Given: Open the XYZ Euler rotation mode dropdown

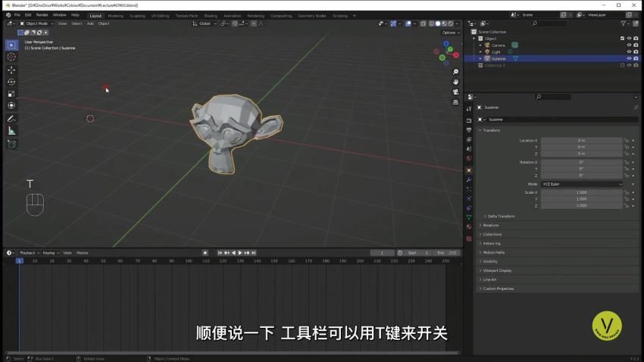Looking at the screenshot, I should (x=582, y=184).
